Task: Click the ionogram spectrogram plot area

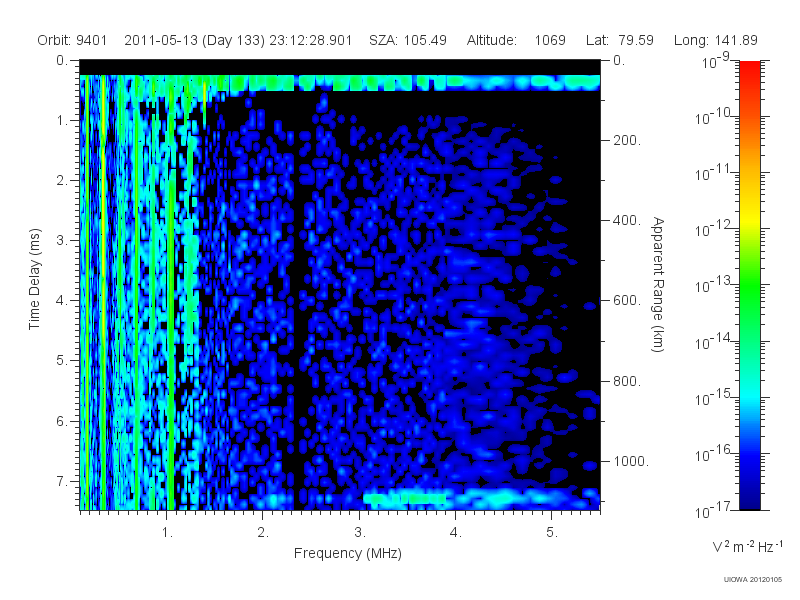Action: click(340, 285)
